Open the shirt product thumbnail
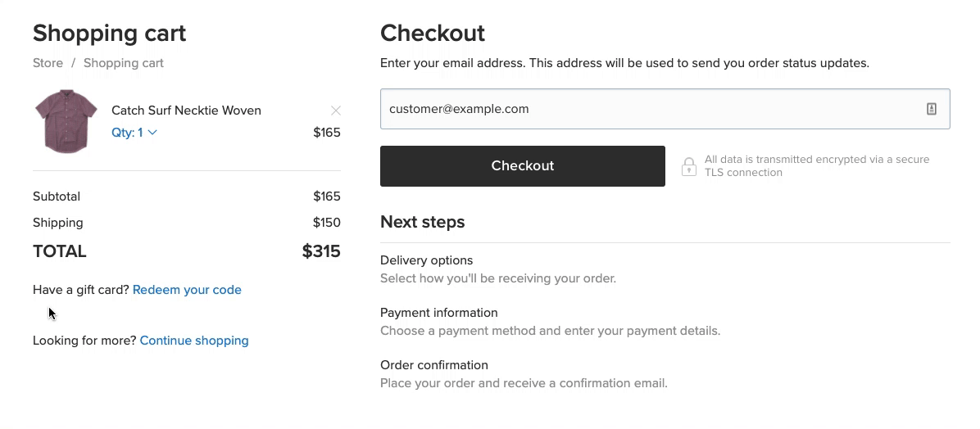Screen dimensions: 980x429 point(66,121)
